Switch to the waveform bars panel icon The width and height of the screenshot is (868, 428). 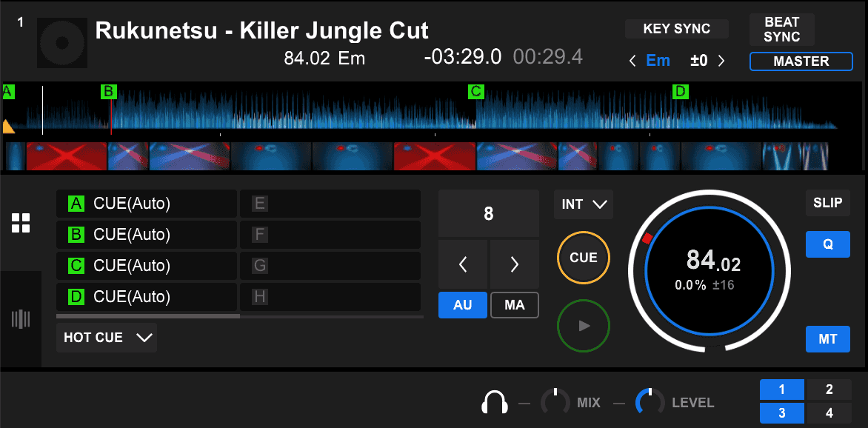[21, 319]
